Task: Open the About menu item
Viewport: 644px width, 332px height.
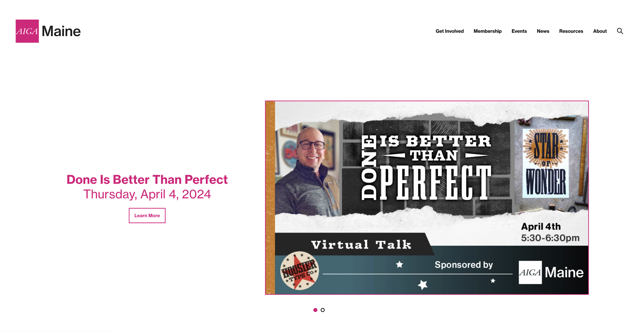Action: (600, 31)
